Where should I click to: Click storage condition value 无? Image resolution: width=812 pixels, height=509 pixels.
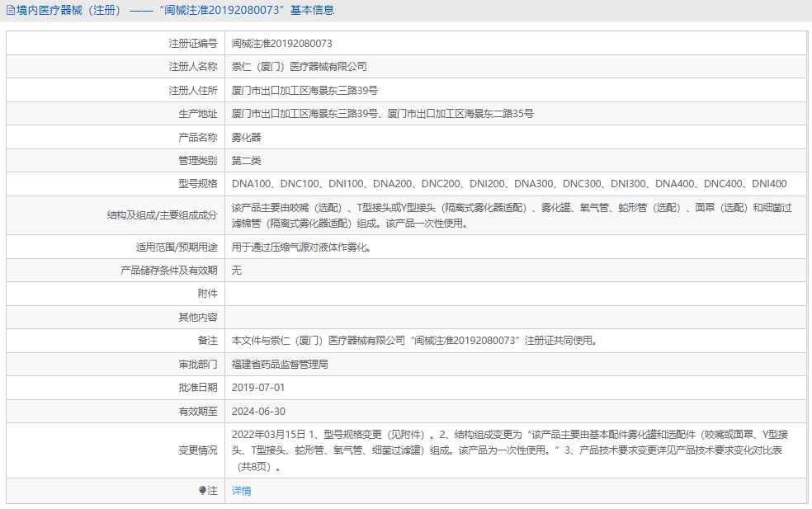[x=236, y=271]
